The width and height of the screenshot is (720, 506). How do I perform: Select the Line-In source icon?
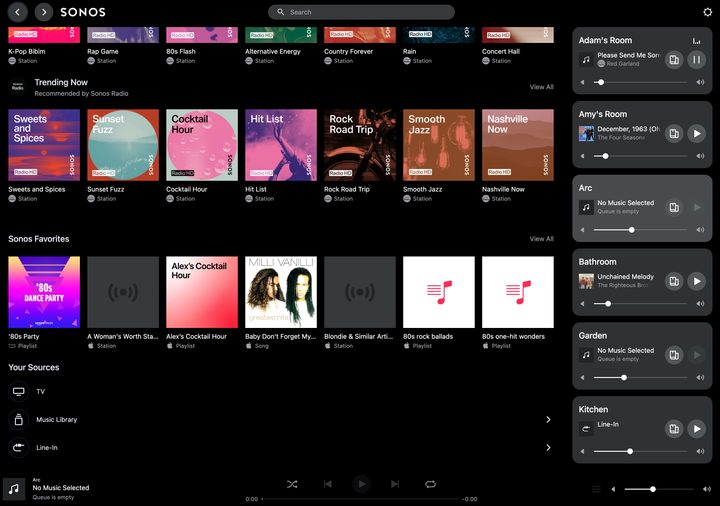pyautogui.click(x=18, y=448)
